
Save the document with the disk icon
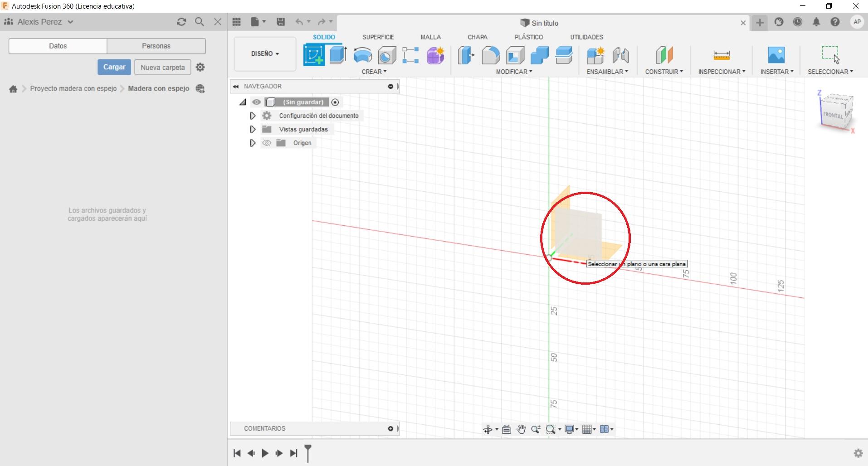(x=281, y=22)
